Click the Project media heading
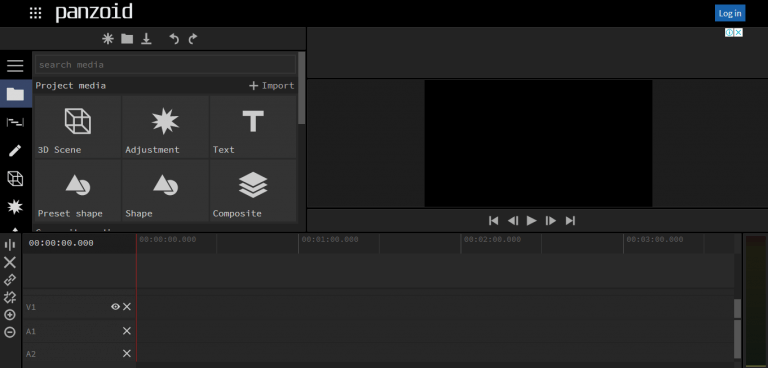This screenshot has width=768, height=368. click(71, 86)
